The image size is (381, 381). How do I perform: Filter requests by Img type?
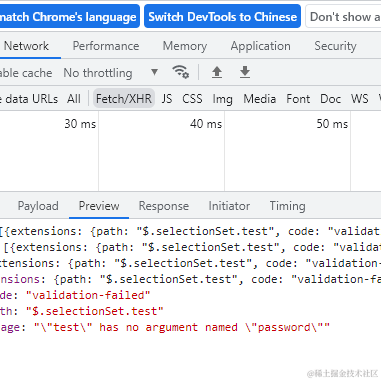point(223,99)
